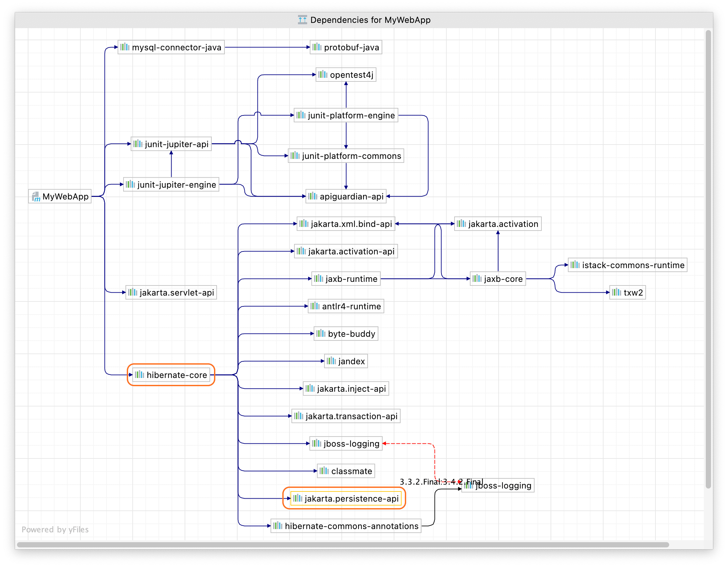Select the jaxb-runtime node label
This screenshot has width=728, height=567.
tap(352, 279)
